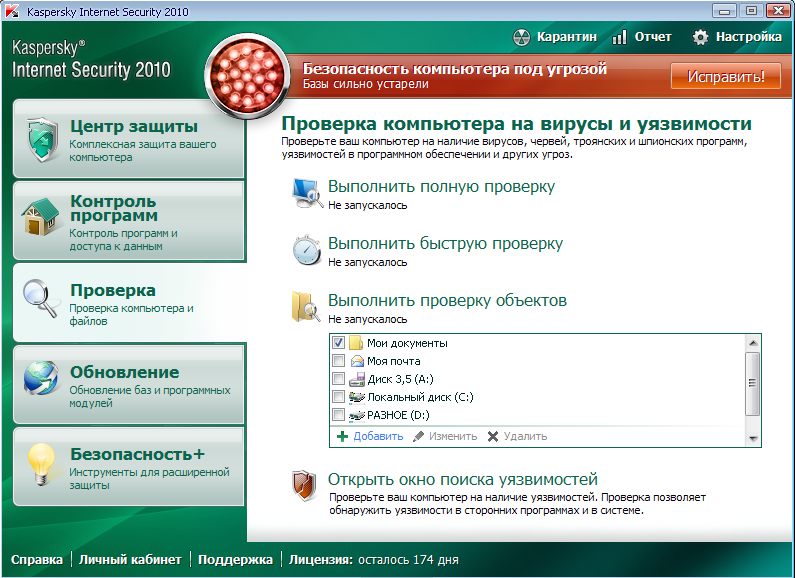Open Открыть окно поиска уязвимостей link
Image resolution: width=795 pixels, height=578 pixels.
point(462,479)
